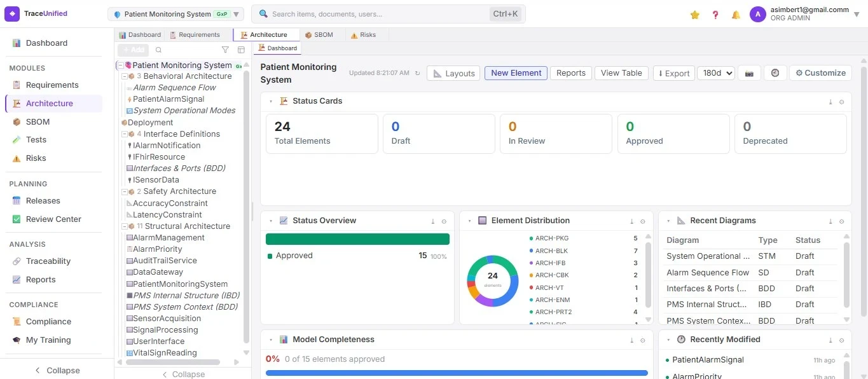This screenshot has width=868, height=379.
Task: Collapse the Structural Architecture tree node
Action: click(125, 226)
